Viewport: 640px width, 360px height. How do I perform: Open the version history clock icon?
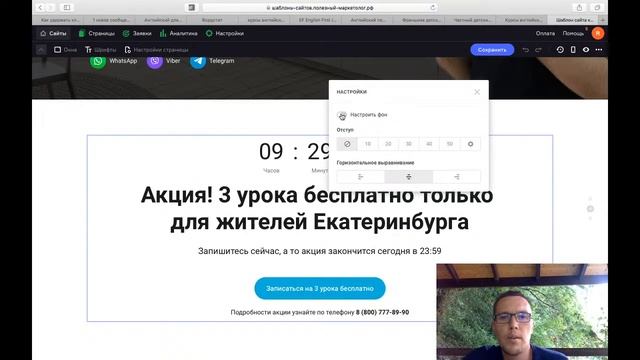pyautogui.click(x=560, y=50)
